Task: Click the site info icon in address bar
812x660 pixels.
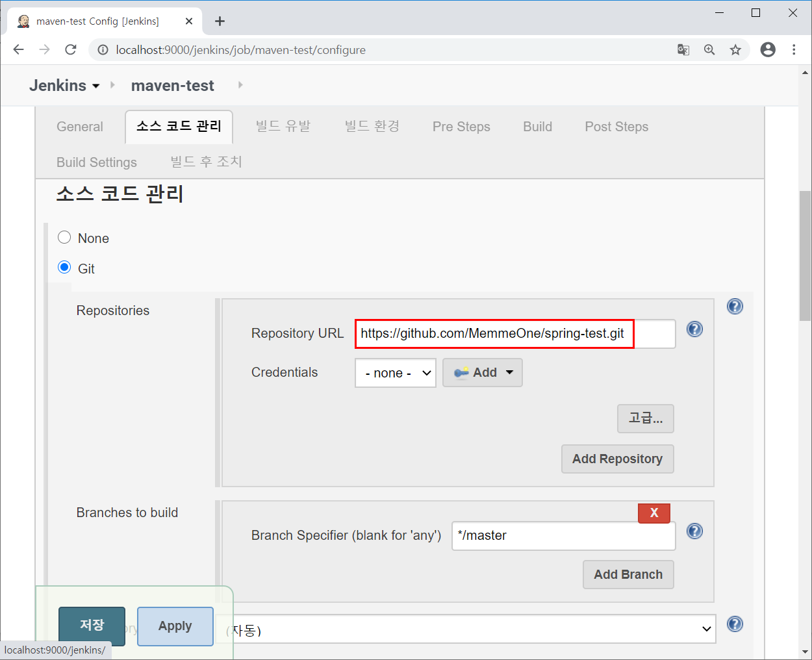Action: tap(103, 50)
